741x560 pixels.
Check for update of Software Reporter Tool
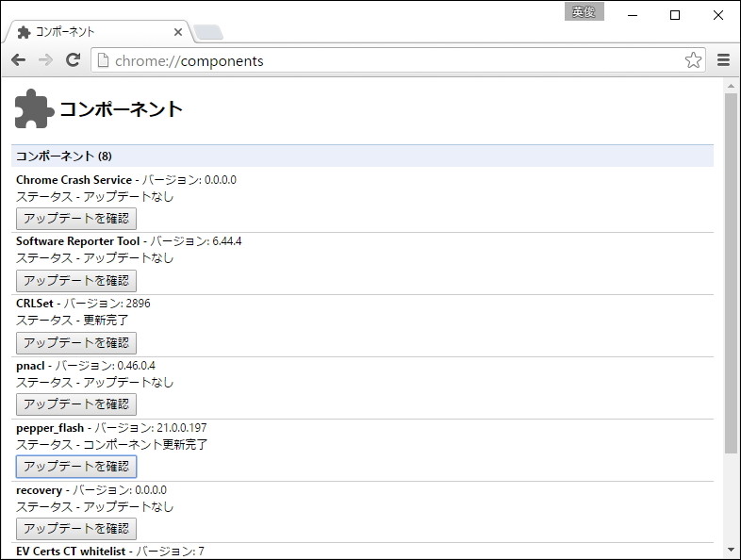click(76, 281)
